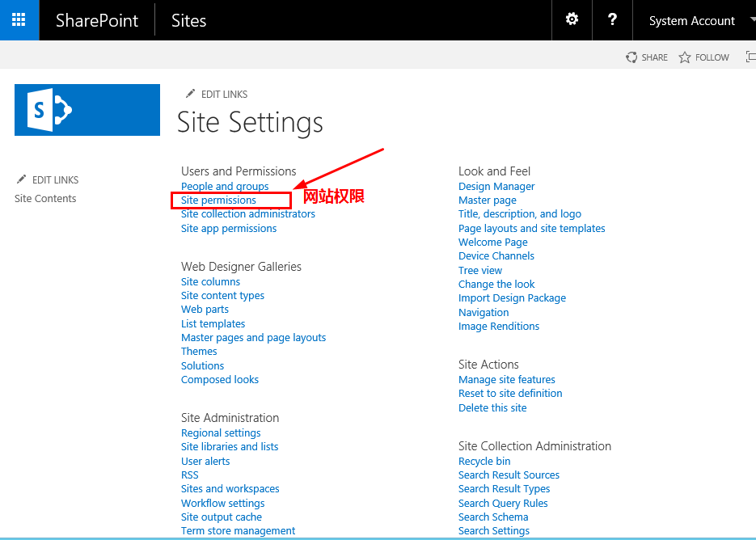Open Site output cache
This screenshot has height=540, width=756.
pyautogui.click(x=222, y=517)
